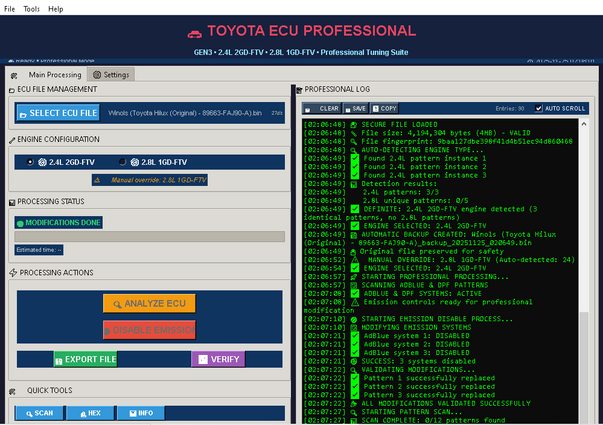Save the professional log
Image resolution: width=603 pixels, height=425 pixels.
click(356, 108)
